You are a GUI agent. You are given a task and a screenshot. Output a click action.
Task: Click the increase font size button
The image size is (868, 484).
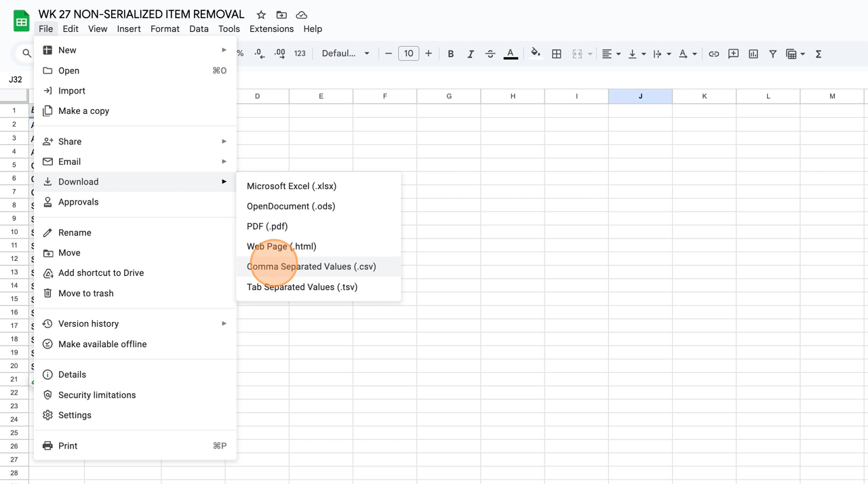429,54
